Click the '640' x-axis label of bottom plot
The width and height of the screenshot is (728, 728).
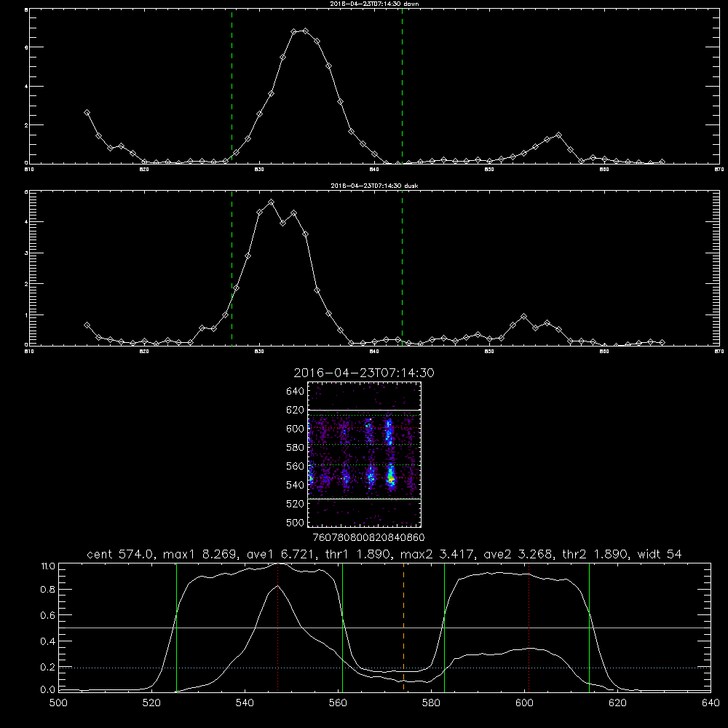711,703
